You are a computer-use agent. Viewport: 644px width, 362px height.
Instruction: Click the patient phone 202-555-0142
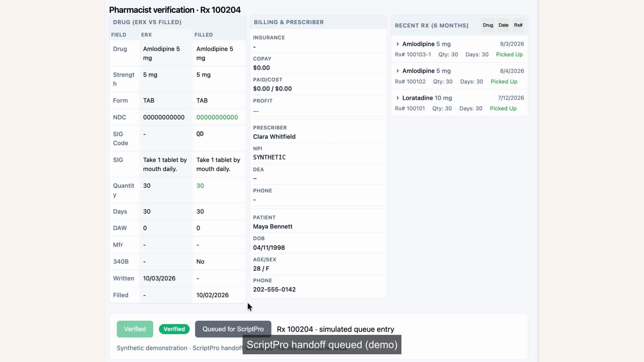point(274,290)
